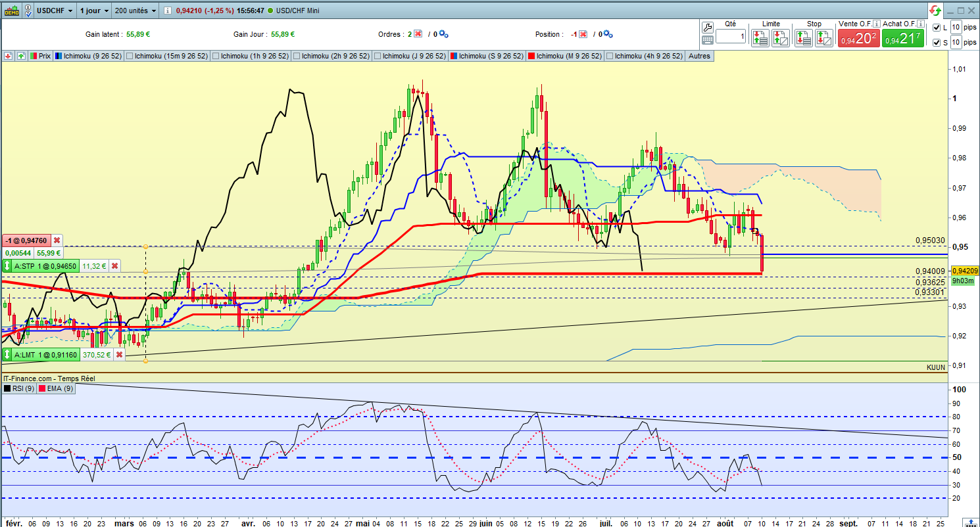
Task: Select the Prix indicator tab
Action: (40, 57)
